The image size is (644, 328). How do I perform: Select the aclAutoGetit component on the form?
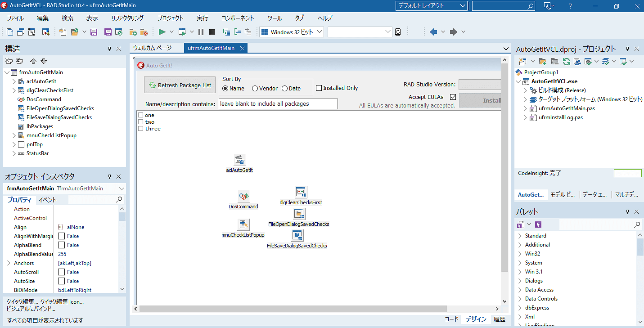coord(240,160)
